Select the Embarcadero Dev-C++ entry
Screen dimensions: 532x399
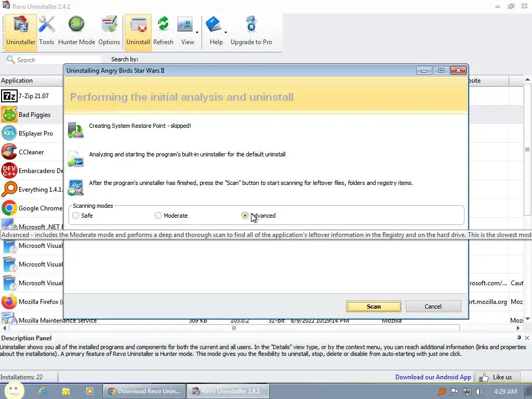click(x=32, y=170)
